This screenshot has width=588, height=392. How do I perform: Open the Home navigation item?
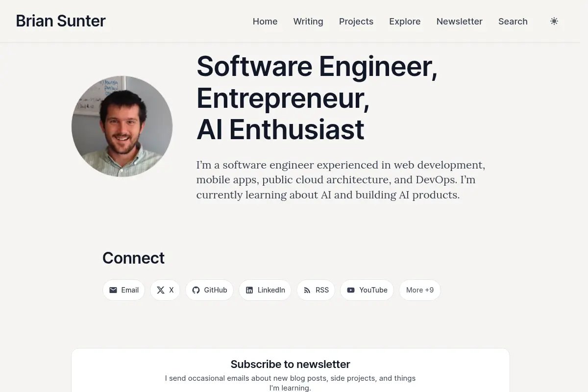tap(265, 22)
